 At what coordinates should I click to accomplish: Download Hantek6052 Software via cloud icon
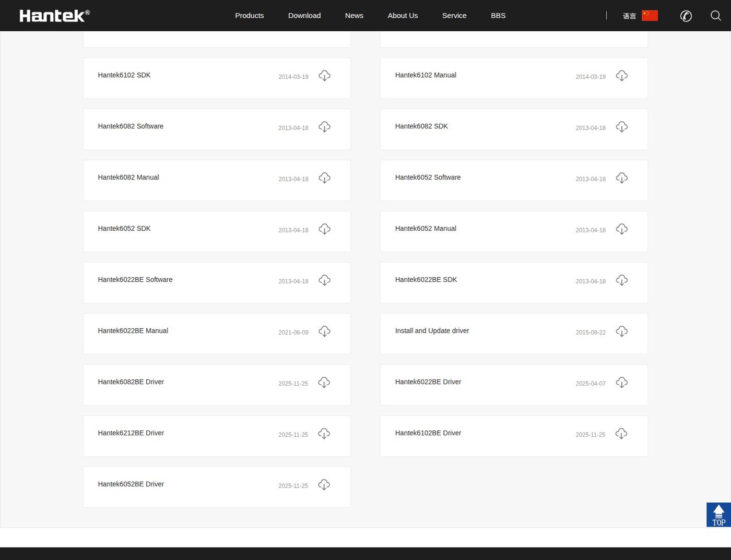click(x=621, y=178)
